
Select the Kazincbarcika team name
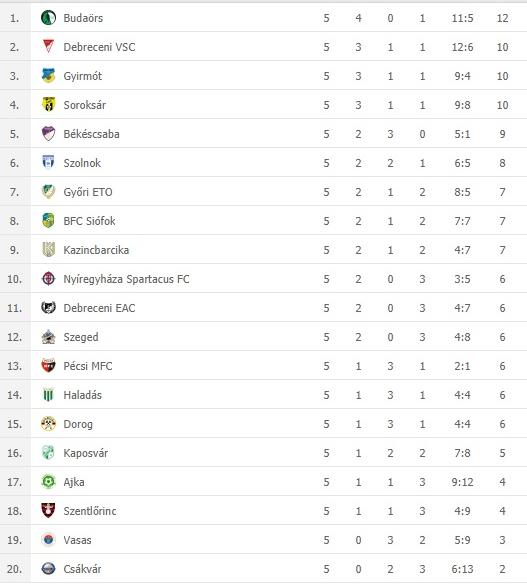tap(96, 250)
